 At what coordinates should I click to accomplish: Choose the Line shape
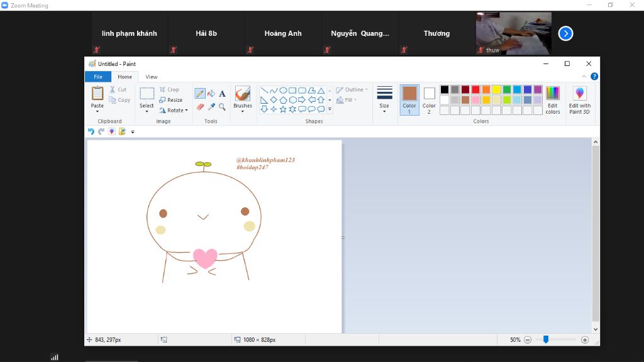coord(264,90)
